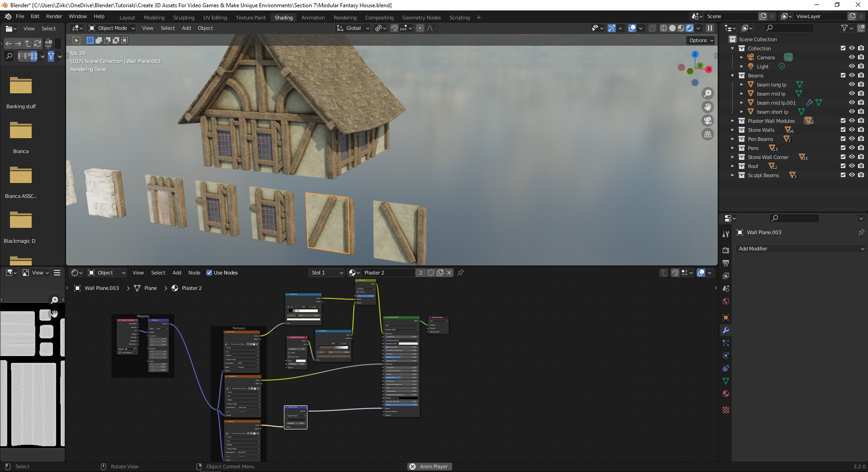Open the Object Mode dropdown

pyautogui.click(x=112, y=28)
